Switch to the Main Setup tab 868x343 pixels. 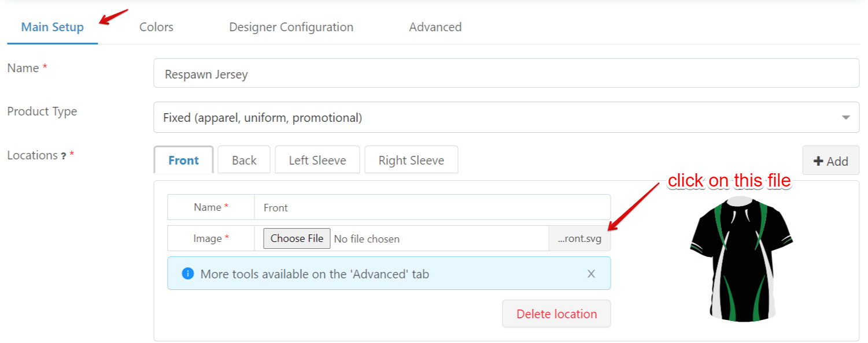52,27
